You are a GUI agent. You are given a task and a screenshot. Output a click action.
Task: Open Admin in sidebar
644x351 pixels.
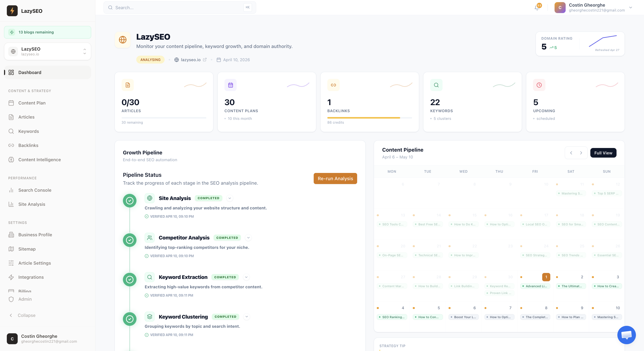[x=47, y=299]
